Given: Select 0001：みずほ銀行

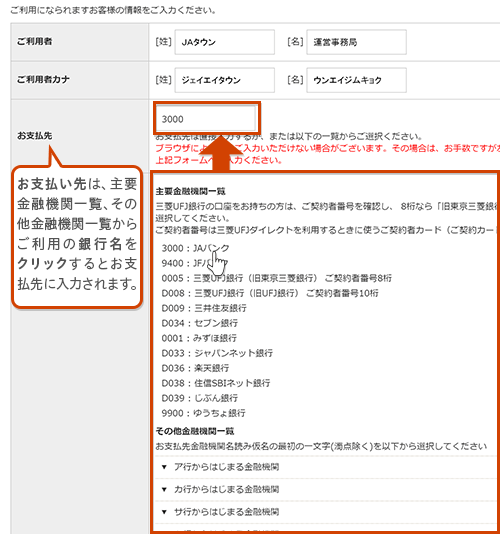Looking at the screenshot, I should coord(199,338).
